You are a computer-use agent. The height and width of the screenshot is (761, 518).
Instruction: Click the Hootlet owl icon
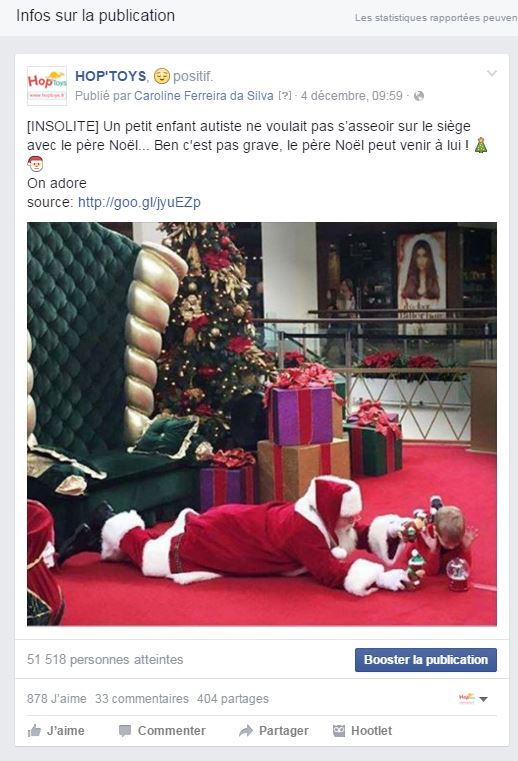click(339, 730)
